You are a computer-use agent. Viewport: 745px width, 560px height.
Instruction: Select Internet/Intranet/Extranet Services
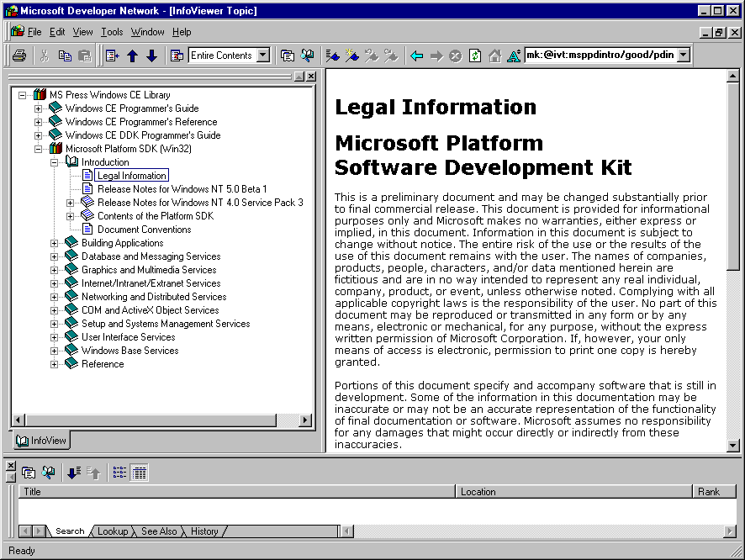point(151,283)
